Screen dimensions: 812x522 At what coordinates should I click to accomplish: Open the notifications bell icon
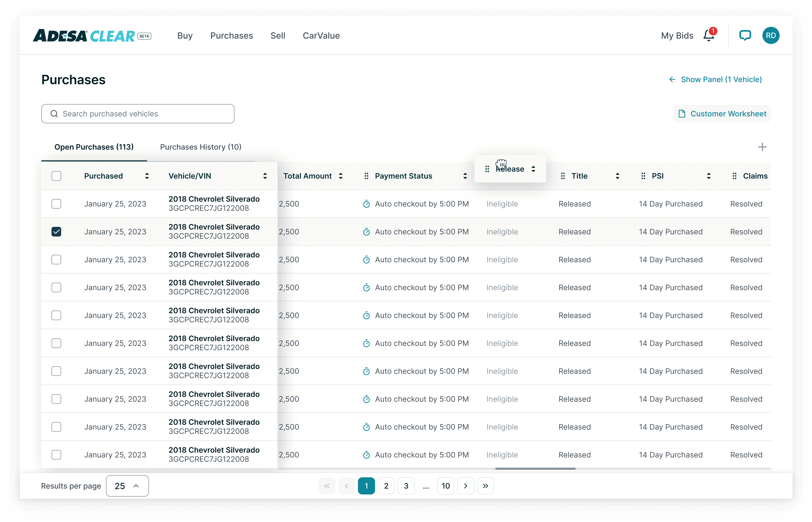[708, 36]
